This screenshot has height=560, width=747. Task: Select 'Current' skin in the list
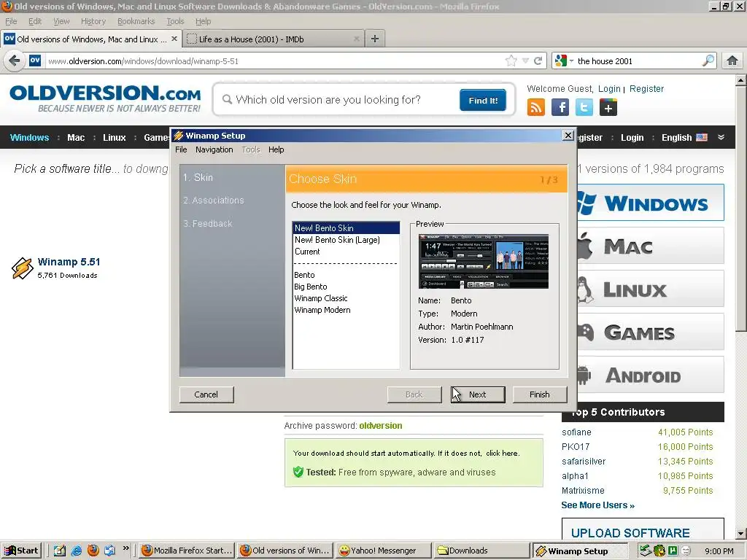point(307,252)
